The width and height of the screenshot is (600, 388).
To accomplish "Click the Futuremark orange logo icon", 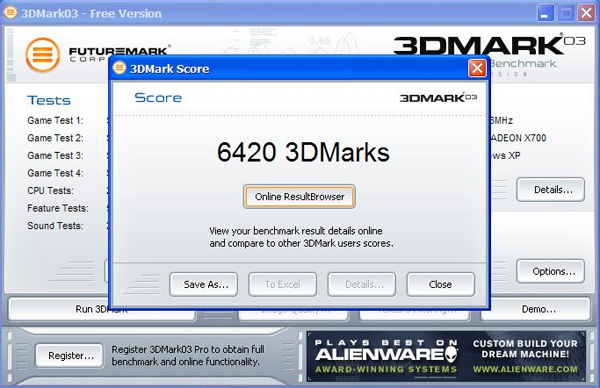I will tap(43, 55).
